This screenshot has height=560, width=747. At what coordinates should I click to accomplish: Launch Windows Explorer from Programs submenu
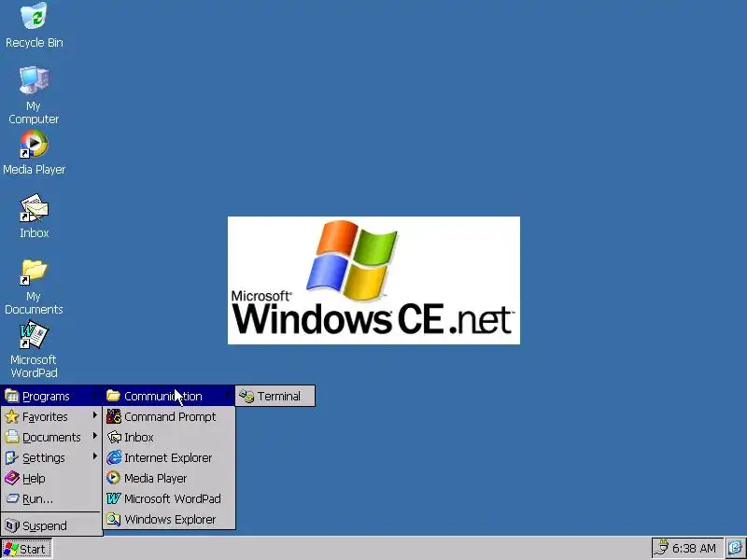pos(169,519)
